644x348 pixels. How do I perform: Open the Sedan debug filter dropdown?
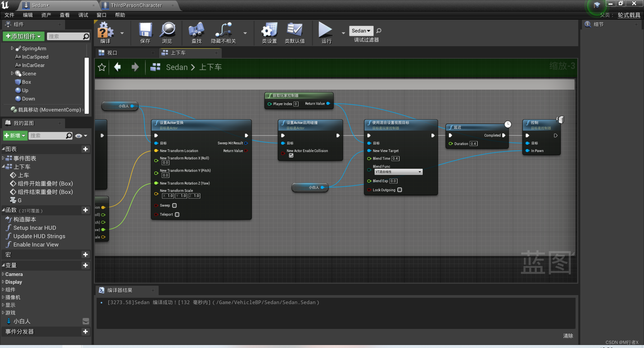[361, 31]
